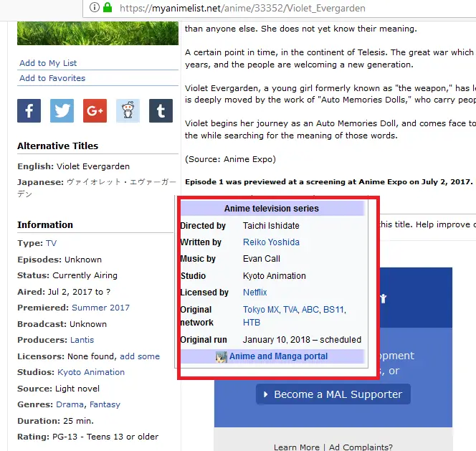Image resolution: width=476 pixels, height=451 pixels.
Task: Share on Reddit icon
Action: [x=128, y=111]
